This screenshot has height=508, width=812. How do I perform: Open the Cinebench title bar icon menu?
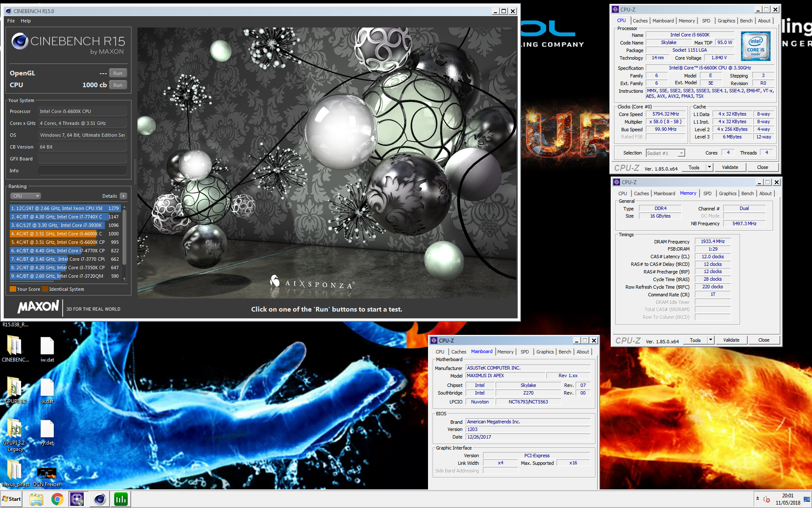pyautogui.click(x=8, y=11)
